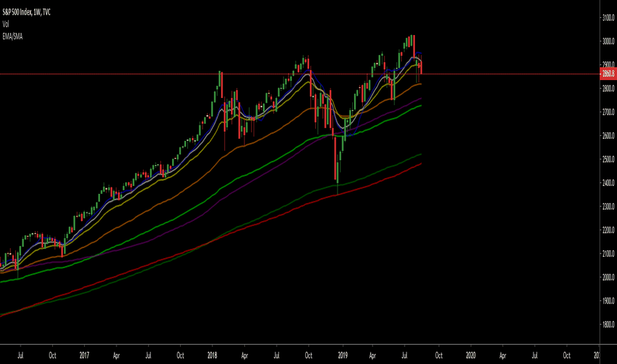Click the 2200.0 price axis label
Viewport: 617px width, 364px height.
click(608, 230)
